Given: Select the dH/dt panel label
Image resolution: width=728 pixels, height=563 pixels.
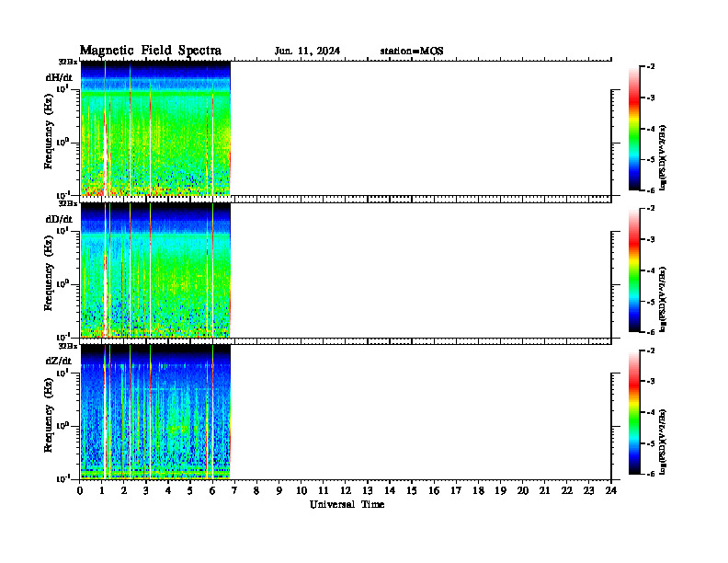Looking at the screenshot, I should click(x=59, y=77).
